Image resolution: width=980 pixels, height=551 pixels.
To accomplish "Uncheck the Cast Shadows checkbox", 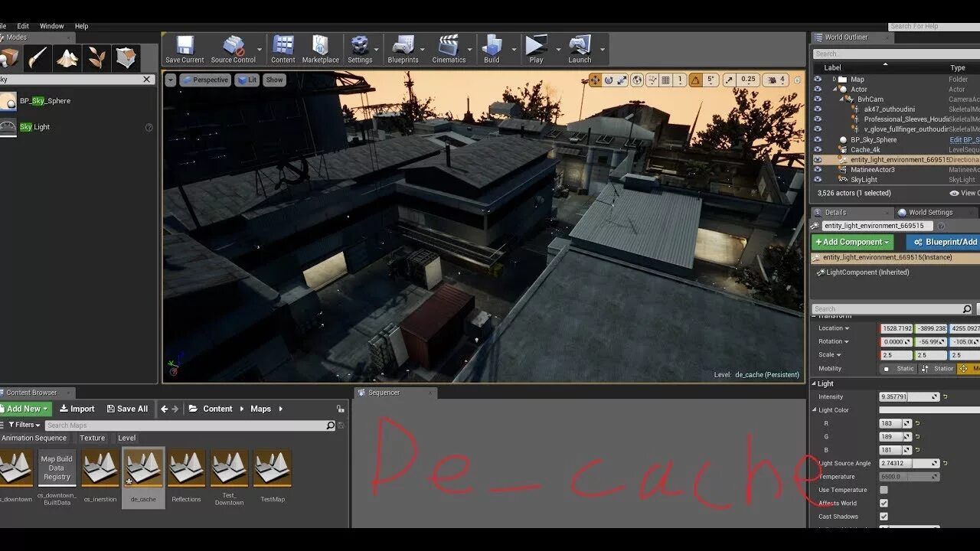I will pyautogui.click(x=884, y=517).
